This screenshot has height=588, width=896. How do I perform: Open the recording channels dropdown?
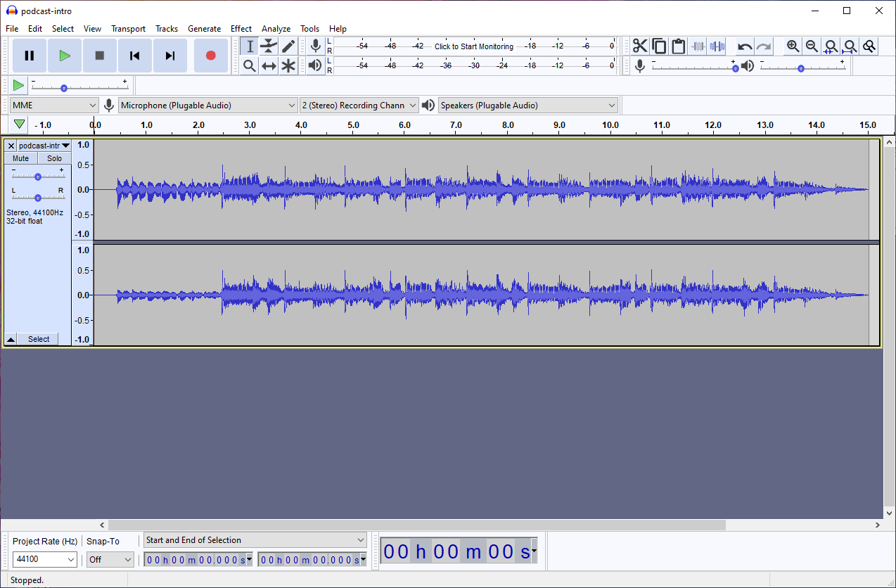(x=359, y=106)
